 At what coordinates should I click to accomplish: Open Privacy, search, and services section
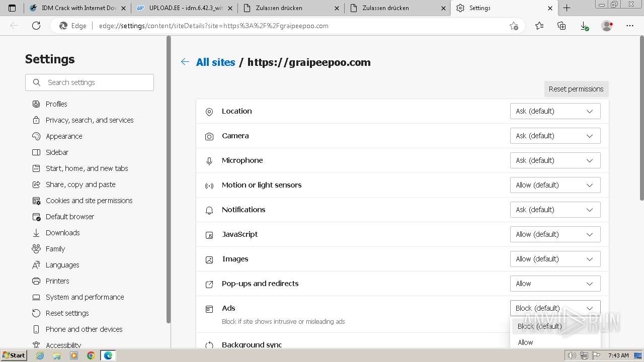90,120
